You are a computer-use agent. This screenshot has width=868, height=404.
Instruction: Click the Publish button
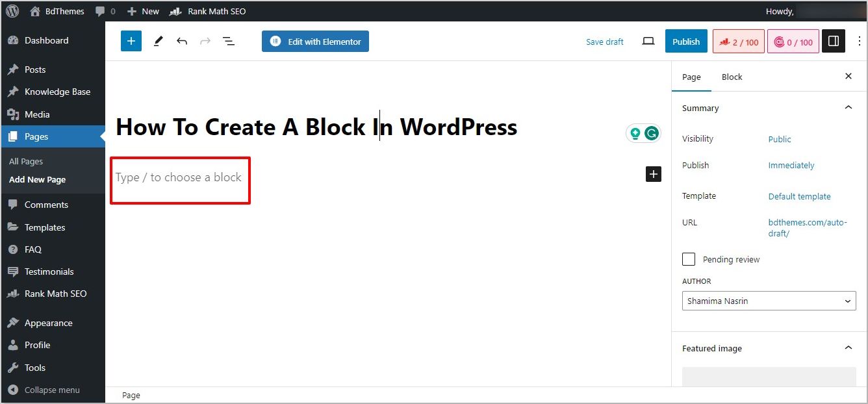coord(685,41)
